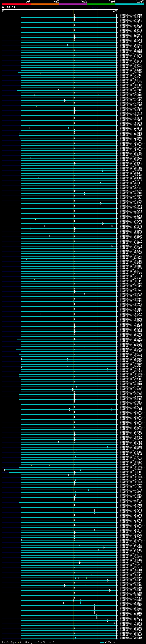Open hit UniRef100_Q9C118

pyautogui.click(x=131, y=22)
